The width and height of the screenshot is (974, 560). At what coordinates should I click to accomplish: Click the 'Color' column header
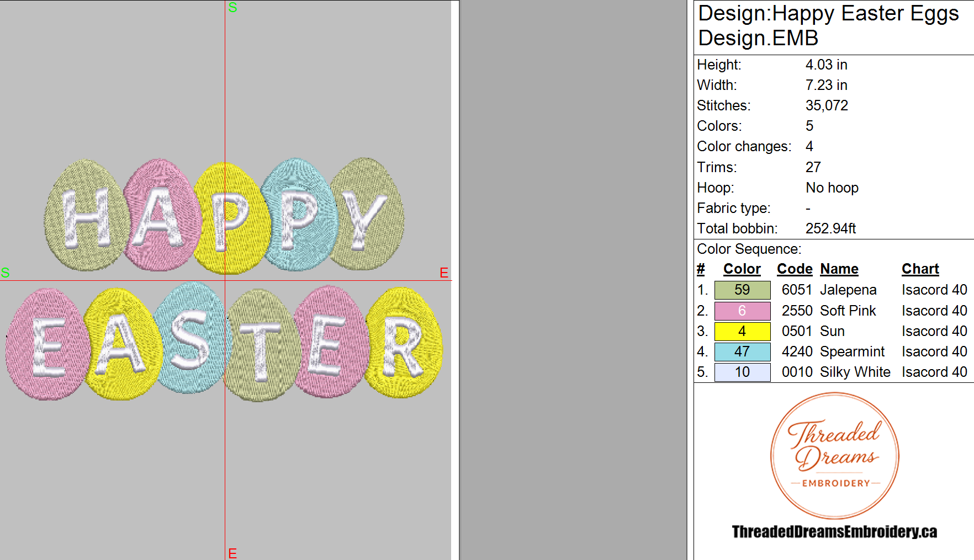pos(742,269)
